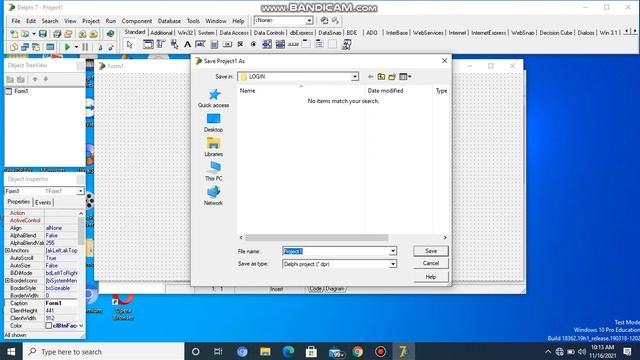This screenshot has height=360, width=640.
Task: Open Google Chrome from the taskbar
Action: click(x=358, y=351)
